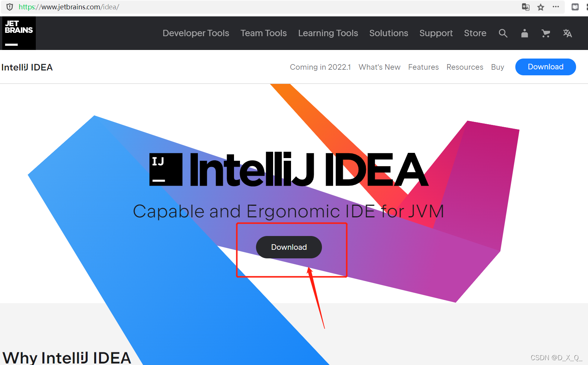Open the address bar three-dots menu
This screenshot has height=365, width=588.
click(x=556, y=7)
